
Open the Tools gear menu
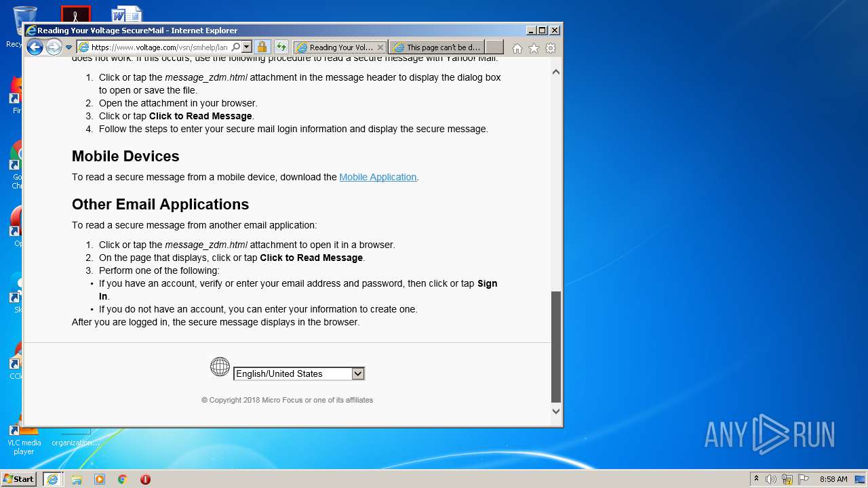pos(551,48)
